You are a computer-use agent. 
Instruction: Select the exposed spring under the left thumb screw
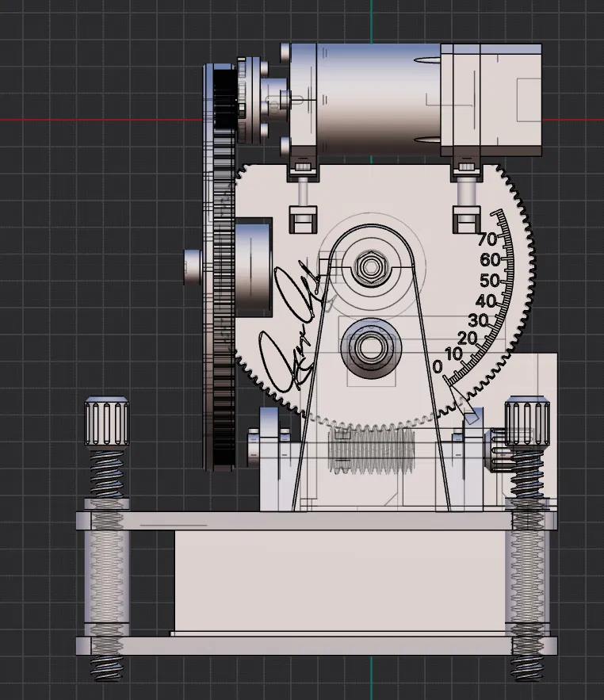107,473
